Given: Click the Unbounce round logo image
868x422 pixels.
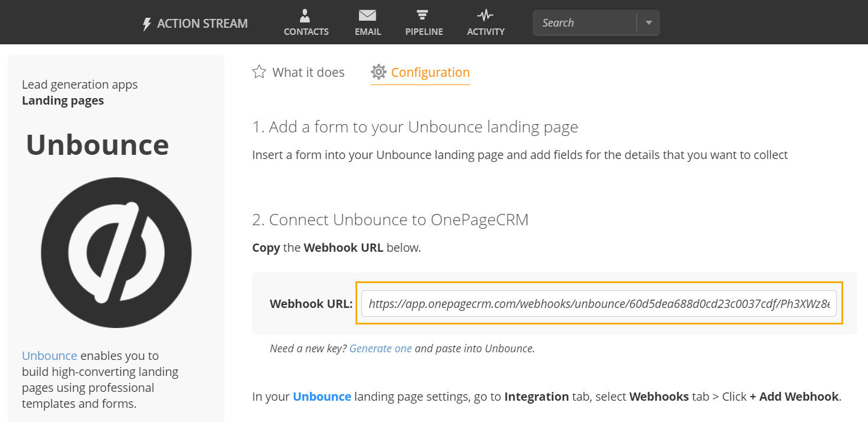Looking at the screenshot, I should click(x=116, y=252).
